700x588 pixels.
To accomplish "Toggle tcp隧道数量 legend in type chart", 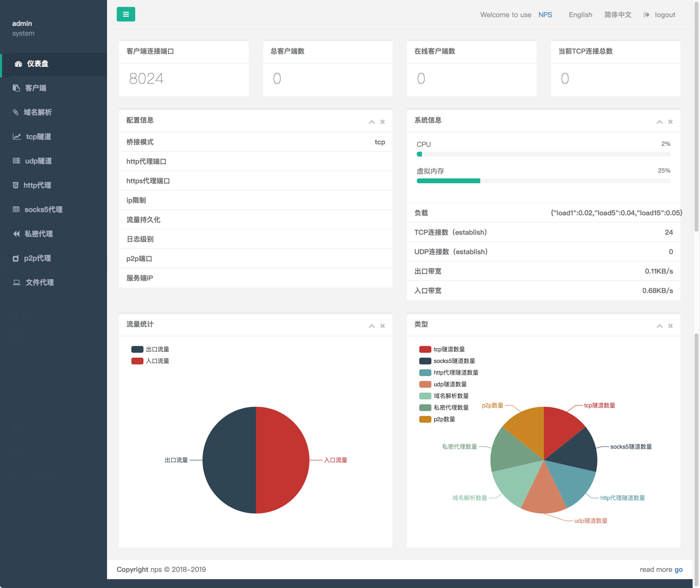I will (x=442, y=349).
